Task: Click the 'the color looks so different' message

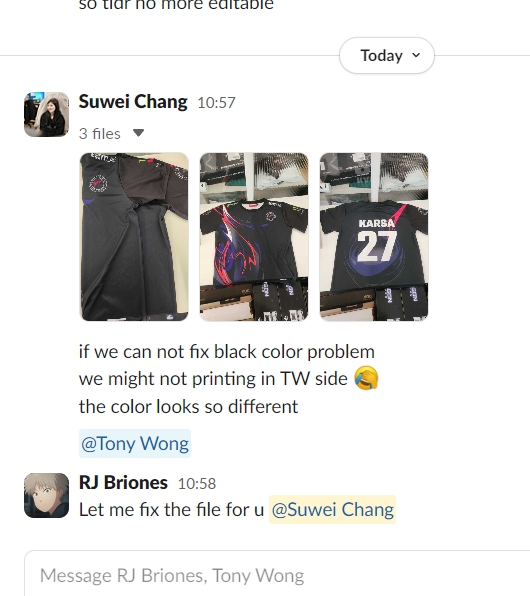Action: point(189,407)
